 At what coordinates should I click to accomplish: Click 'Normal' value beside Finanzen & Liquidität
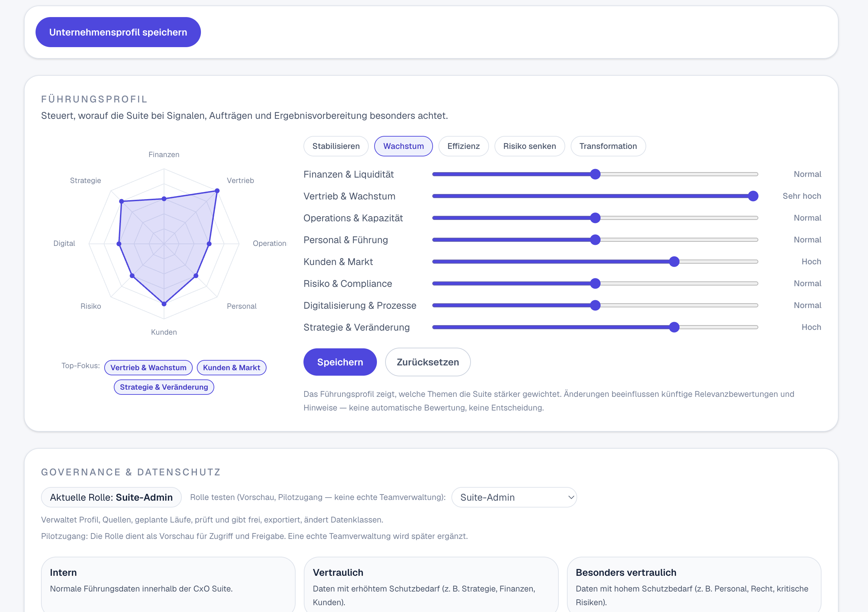tap(808, 174)
